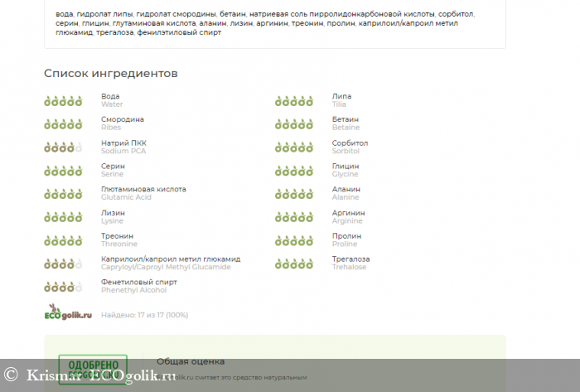Click the Глицин ingredient name
The image size is (580, 392).
346,166
